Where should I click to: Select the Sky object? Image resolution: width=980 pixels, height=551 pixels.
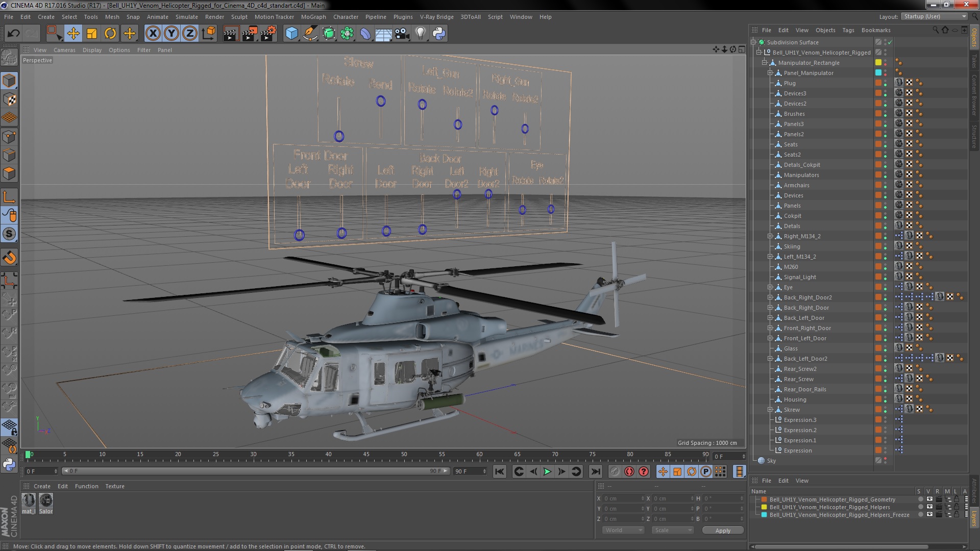click(x=771, y=461)
